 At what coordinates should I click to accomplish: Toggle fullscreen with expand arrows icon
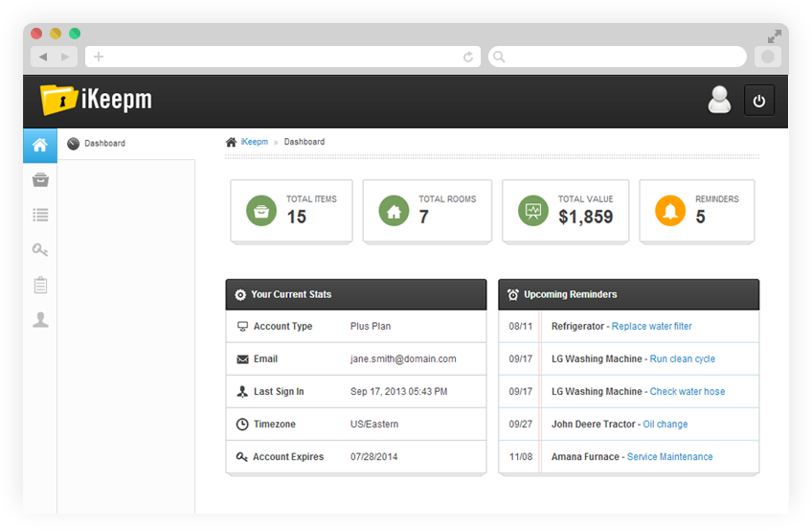click(x=775, y=36)
